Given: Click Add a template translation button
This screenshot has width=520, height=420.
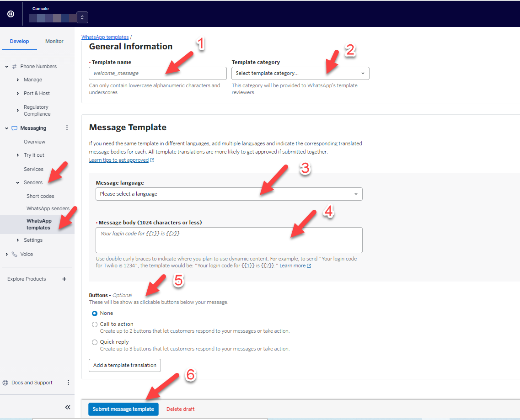Looking at the screenshot, I should tap(125, 365).
